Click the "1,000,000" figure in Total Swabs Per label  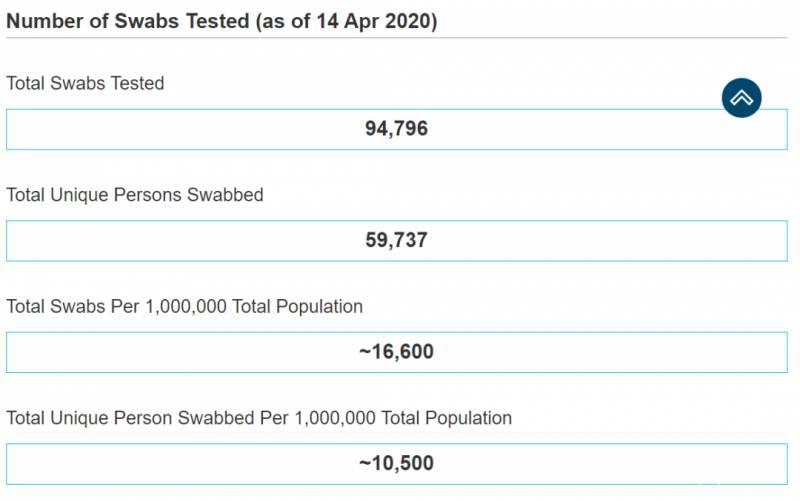click(x=187, y=306)
